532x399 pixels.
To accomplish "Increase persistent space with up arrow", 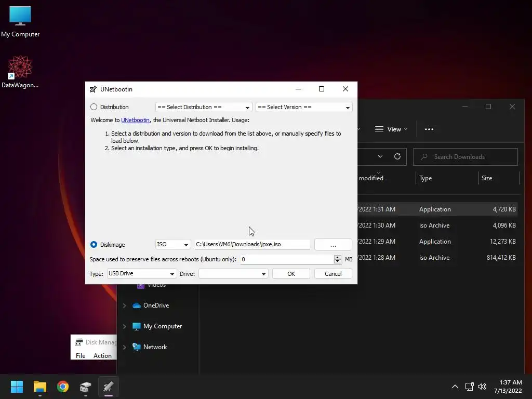I will coord(337,257).
